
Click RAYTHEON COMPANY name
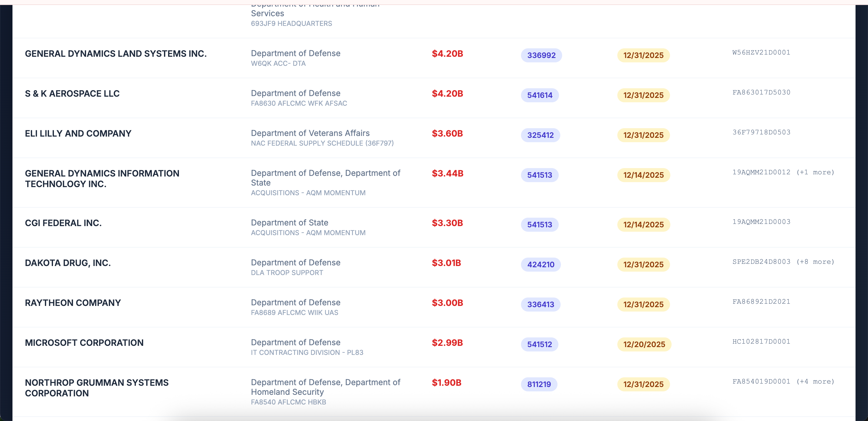click(73, 303)
